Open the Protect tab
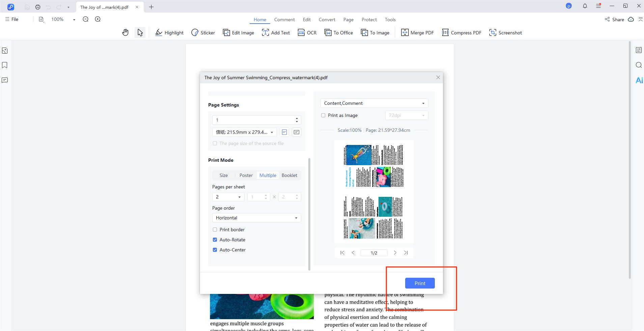The image size is (644, 331). pyautogui.click(x=369, y=20)
